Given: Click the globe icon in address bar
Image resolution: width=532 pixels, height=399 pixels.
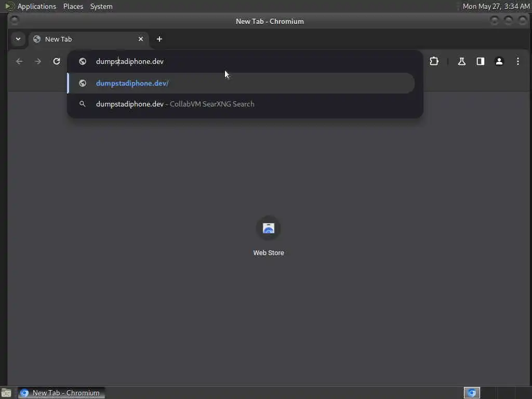Looking at the screenshot, I should tap(83, 61).
